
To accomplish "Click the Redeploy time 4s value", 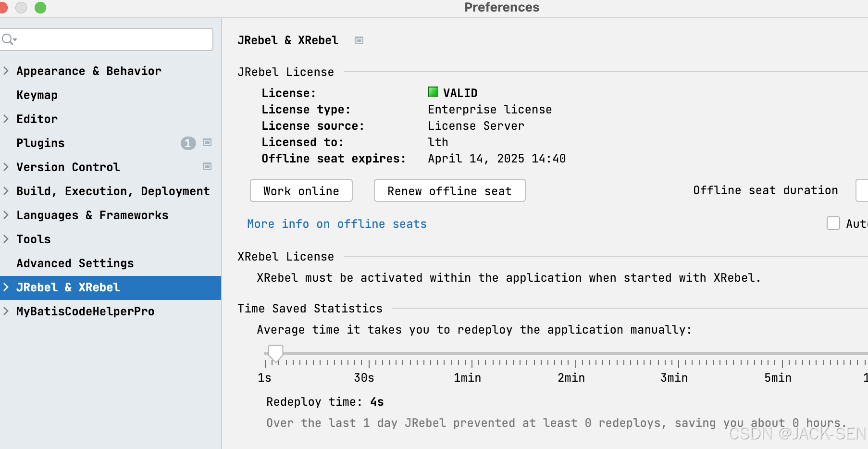I will pos(377,402).
